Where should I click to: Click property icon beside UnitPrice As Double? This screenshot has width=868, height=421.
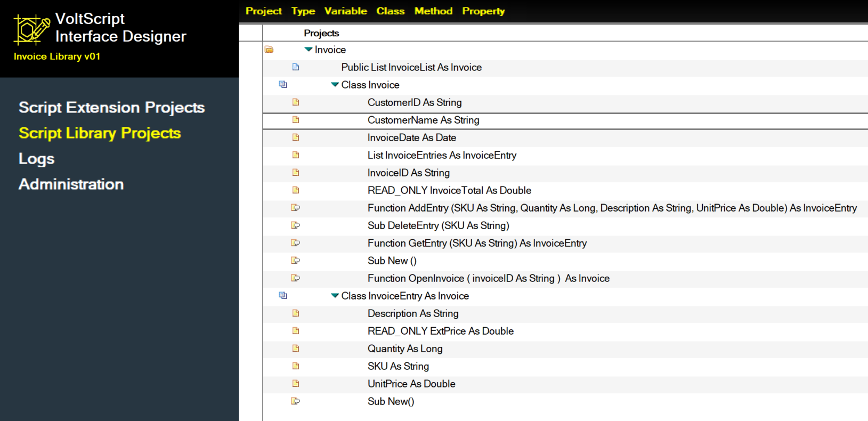[x=296, y=384]
